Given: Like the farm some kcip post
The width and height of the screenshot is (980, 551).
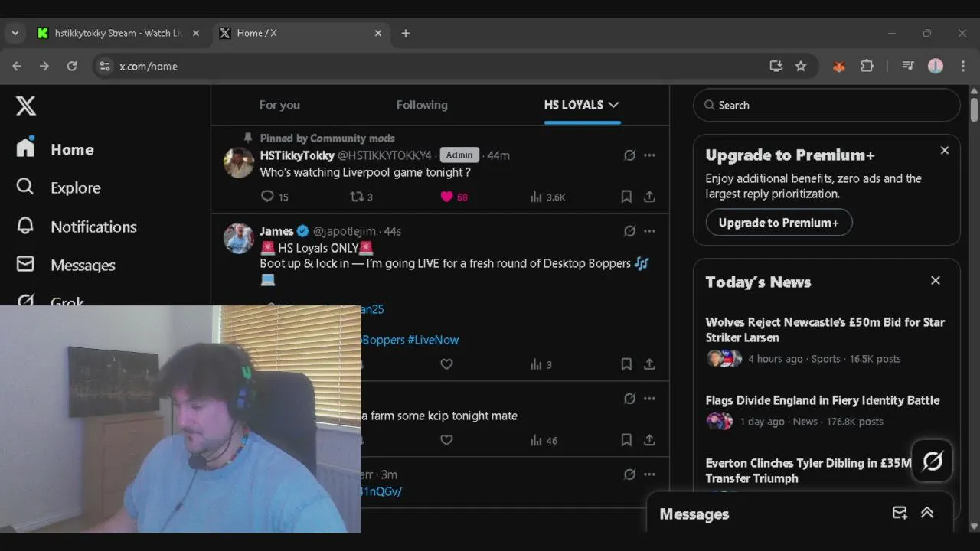Looking at the screenshot, I should (446, 440).
